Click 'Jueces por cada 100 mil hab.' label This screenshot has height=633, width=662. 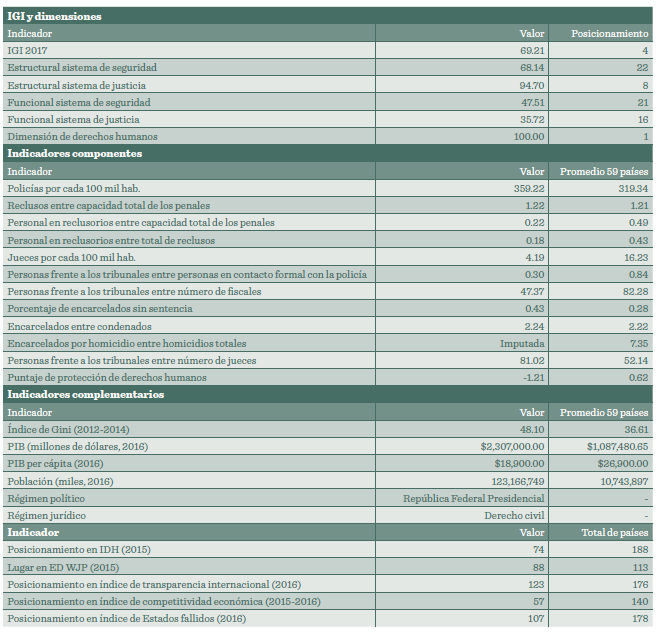(x=71, y=257)
